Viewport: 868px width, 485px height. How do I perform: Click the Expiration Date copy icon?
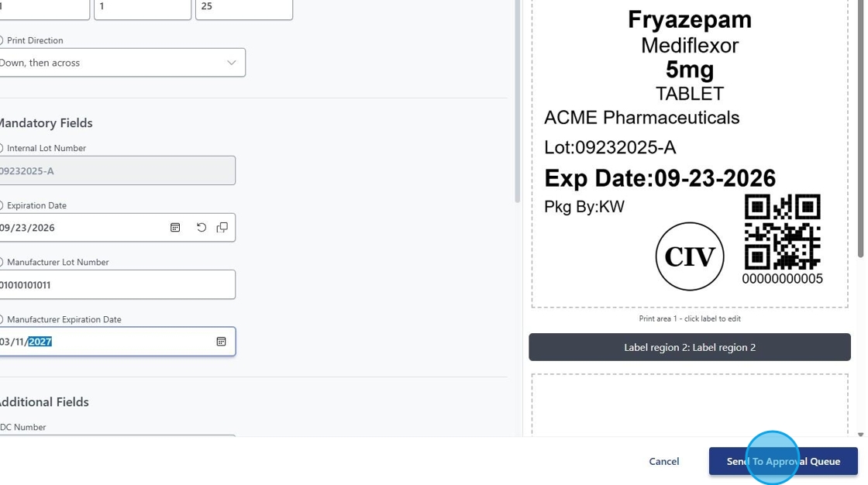(222, 228)
